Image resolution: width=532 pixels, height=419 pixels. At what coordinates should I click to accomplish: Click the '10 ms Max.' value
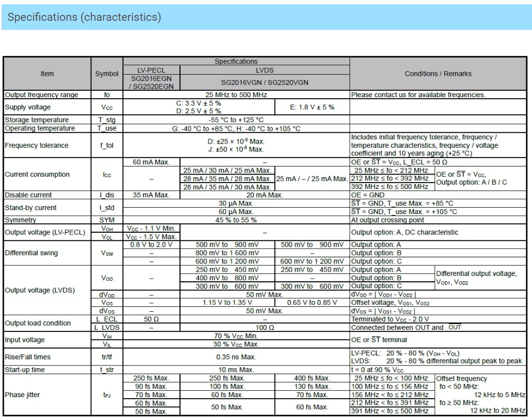click(x=236, y=370)
